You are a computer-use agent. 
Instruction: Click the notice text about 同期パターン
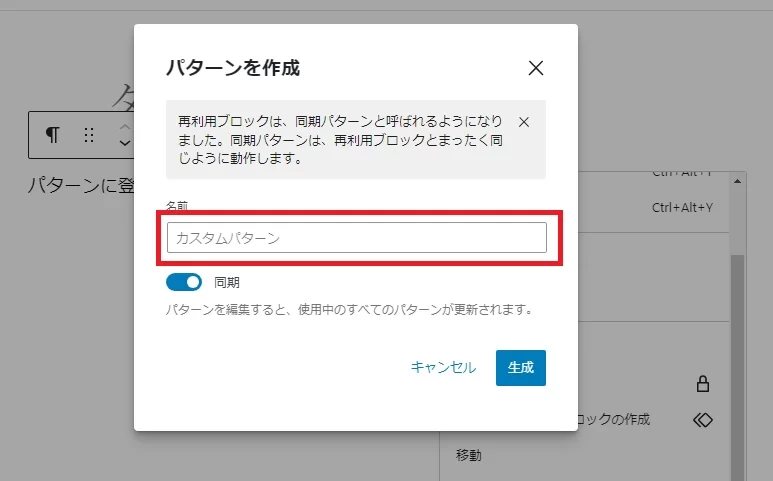340,140
